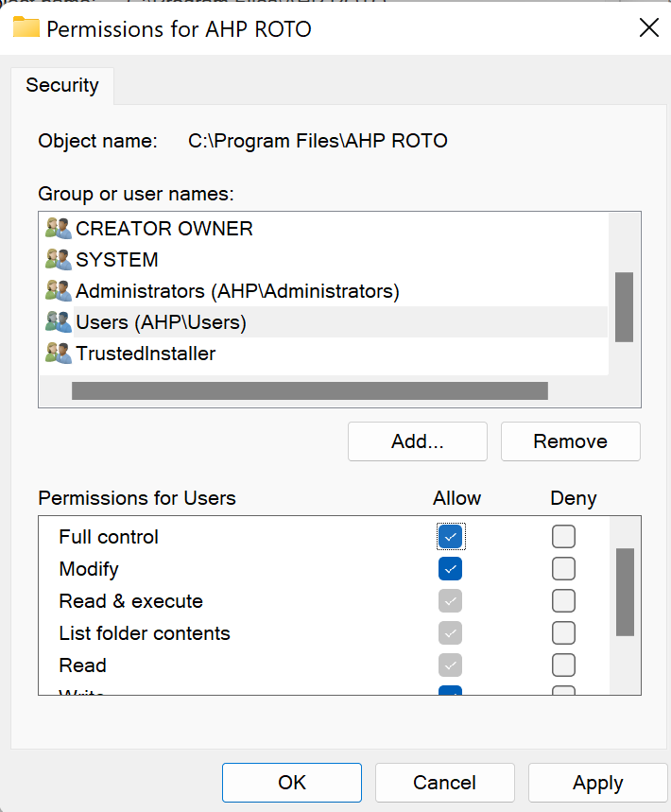This screenshot has height=812, width=671.
Task: Click the Add... button
Action: (418, 441)
